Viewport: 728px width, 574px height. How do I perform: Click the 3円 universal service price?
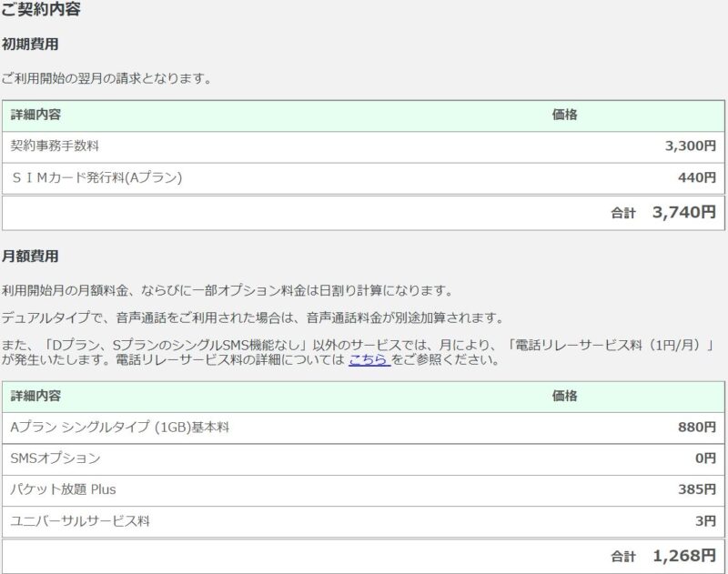point(706,520)
